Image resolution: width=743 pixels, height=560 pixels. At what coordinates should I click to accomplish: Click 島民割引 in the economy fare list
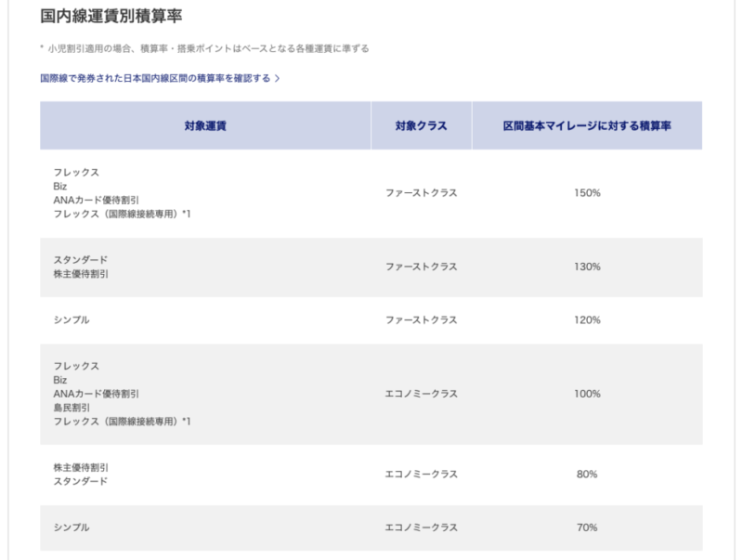[x=72, y=408]
